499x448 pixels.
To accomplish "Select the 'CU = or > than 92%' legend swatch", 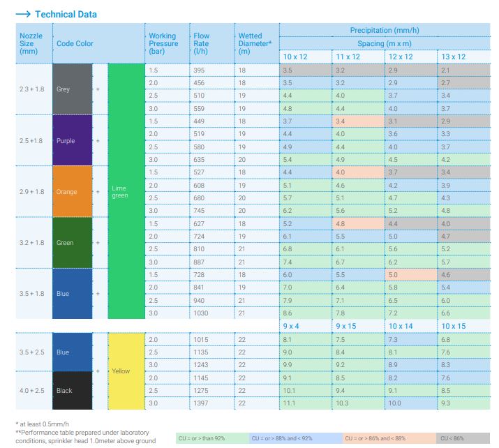I will click(212, 438).
